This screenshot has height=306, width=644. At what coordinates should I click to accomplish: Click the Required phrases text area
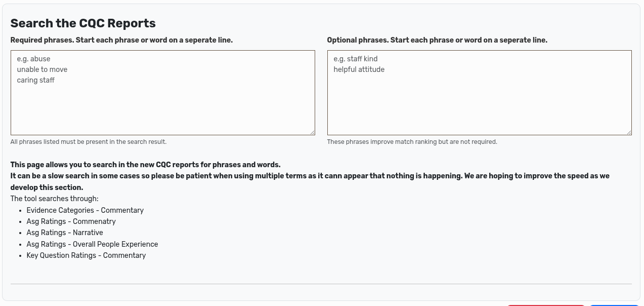[162, 93]
